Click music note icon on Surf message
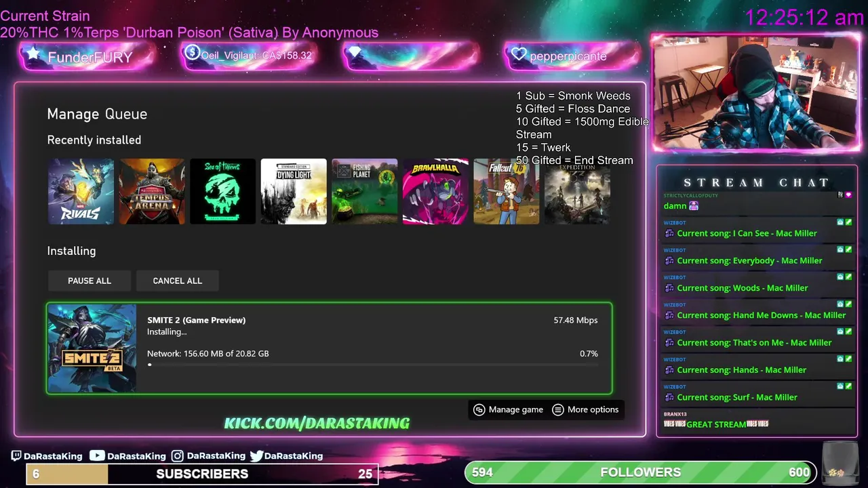The width and height of the screenshot is (868, 488). pos(669,397)
